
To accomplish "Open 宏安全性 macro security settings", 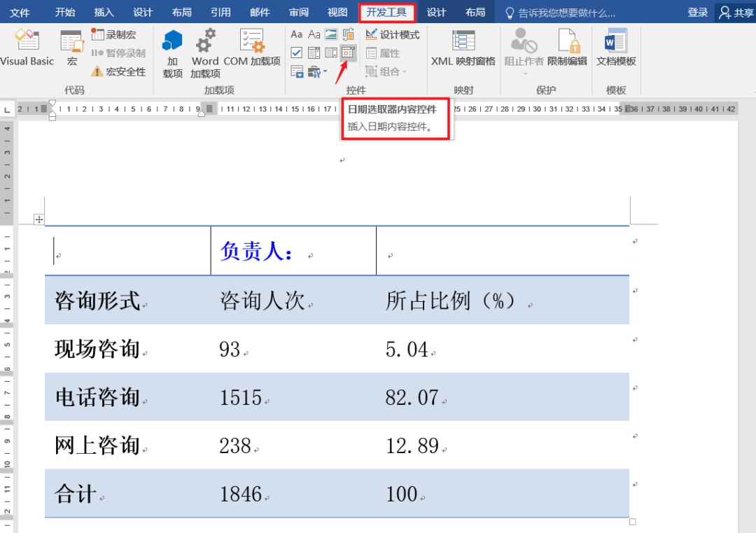I will pyautogui.click(x=118, y=71).
